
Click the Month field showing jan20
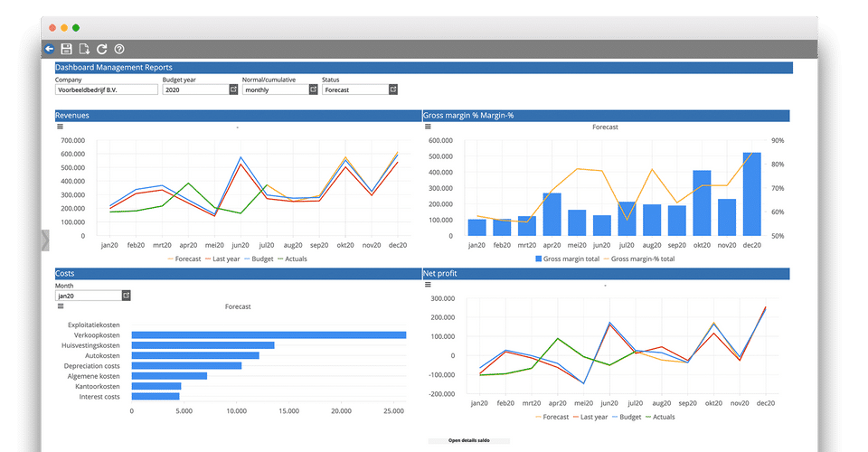pos(88,296)
